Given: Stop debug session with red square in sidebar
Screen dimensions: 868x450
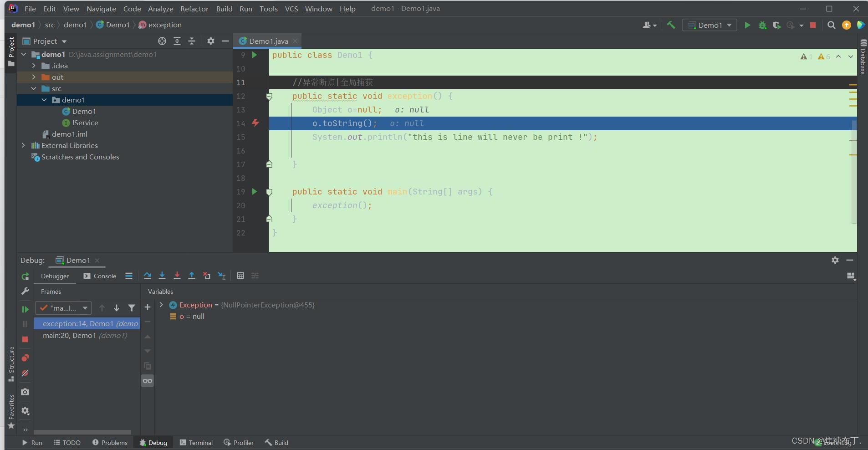Looking at the screenshot, I should coord(25,339).
